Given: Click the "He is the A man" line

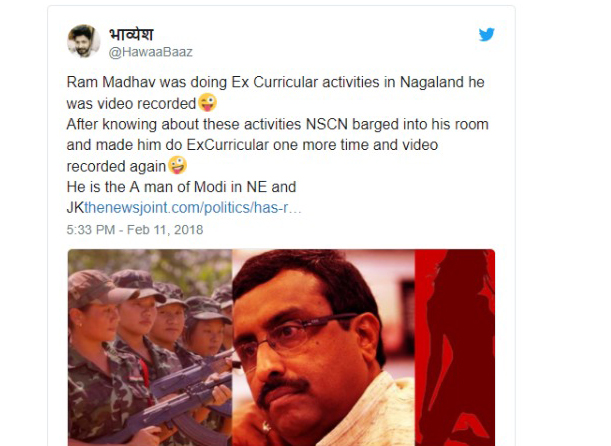Looking at the screenshot, I should click(x=181, y=187).
